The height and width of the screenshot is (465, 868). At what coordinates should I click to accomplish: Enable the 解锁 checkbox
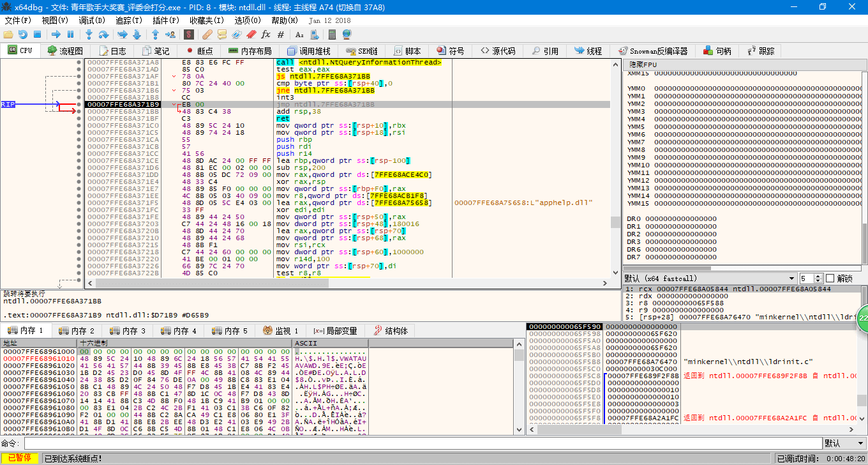tap(830, 278)
